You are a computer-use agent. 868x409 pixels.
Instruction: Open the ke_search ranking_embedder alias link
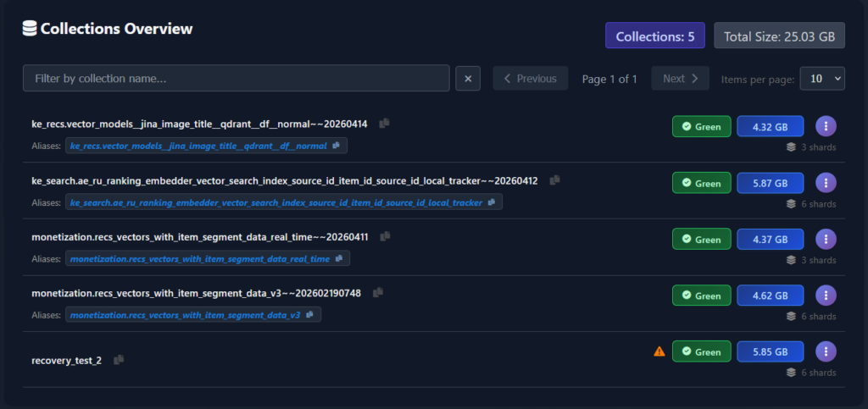coord(276,202)
